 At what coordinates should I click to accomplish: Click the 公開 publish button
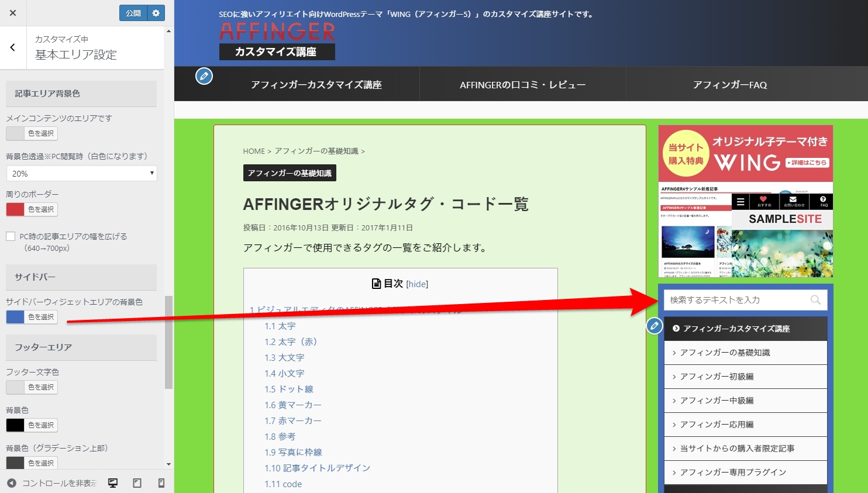(133, 13)
